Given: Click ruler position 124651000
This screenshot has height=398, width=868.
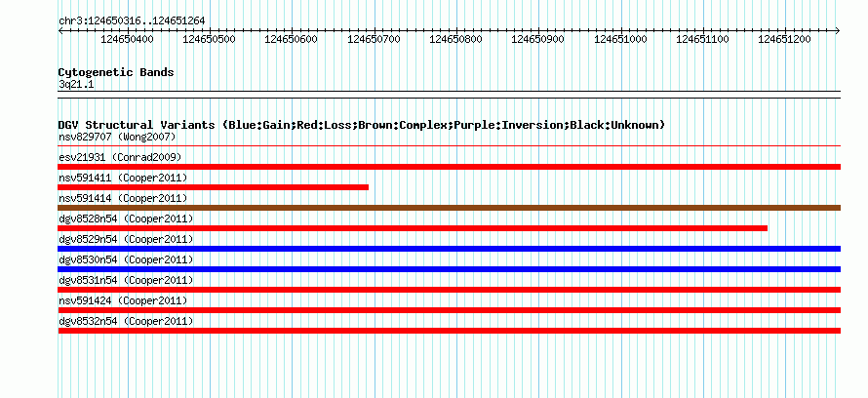Looking at the screenshot, I should [x=620, y=39].
